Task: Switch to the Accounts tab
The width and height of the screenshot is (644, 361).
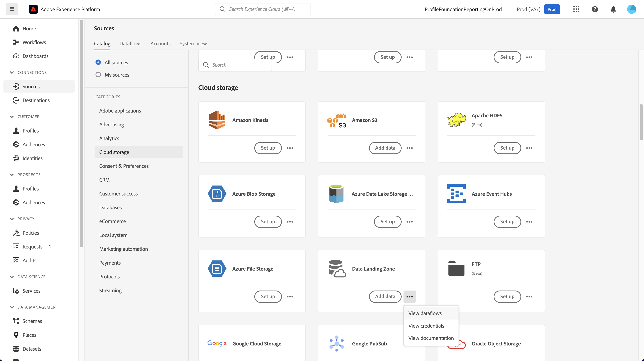Action: point(160,44)
